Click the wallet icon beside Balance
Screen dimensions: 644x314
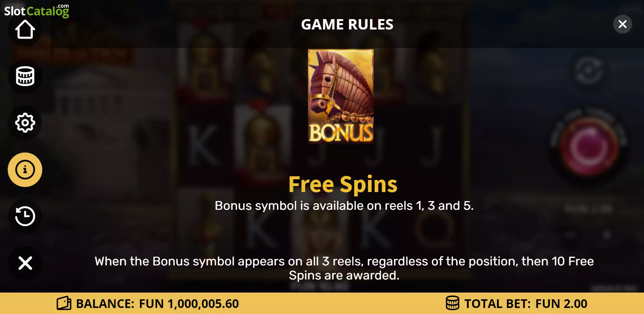[64, 303]
